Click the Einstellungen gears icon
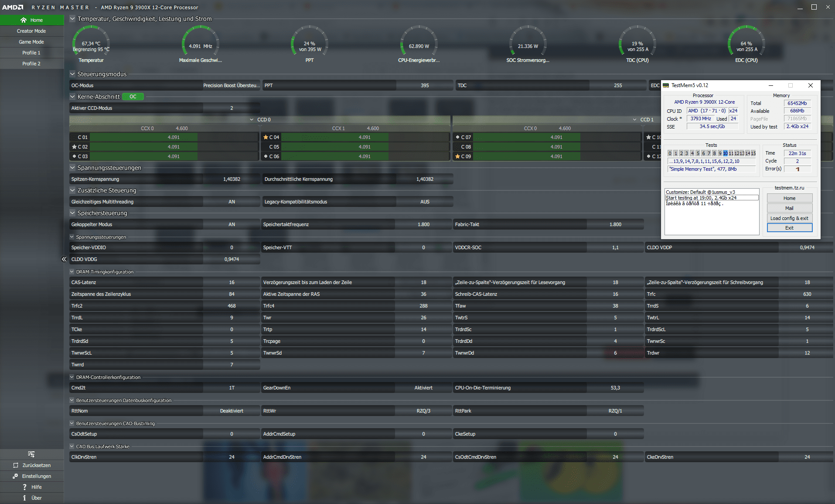This screenshot has width=835, height=504. pyautogui.click(x=15, y=476)
